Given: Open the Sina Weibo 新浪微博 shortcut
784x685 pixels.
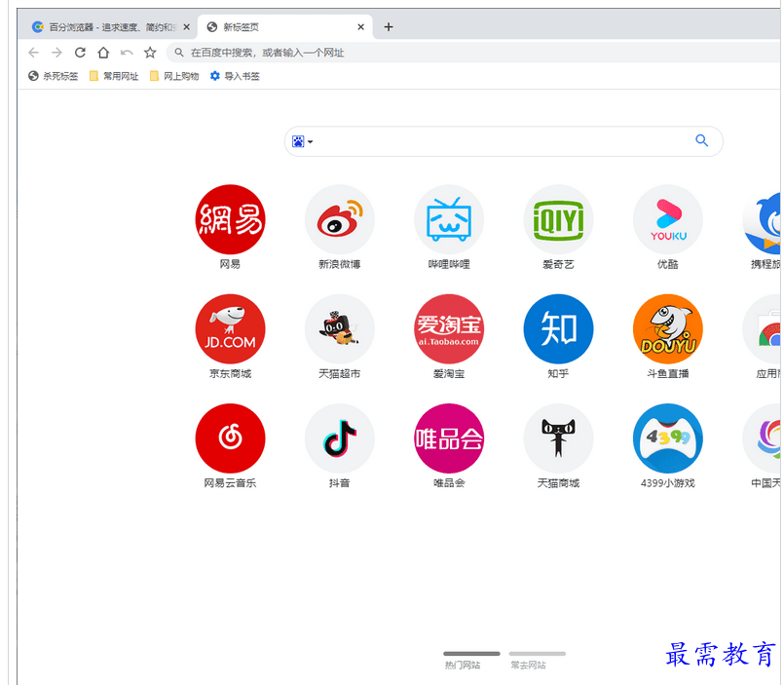Looking at the screenshot, I should pyautogui.click(x=339, y=219).
